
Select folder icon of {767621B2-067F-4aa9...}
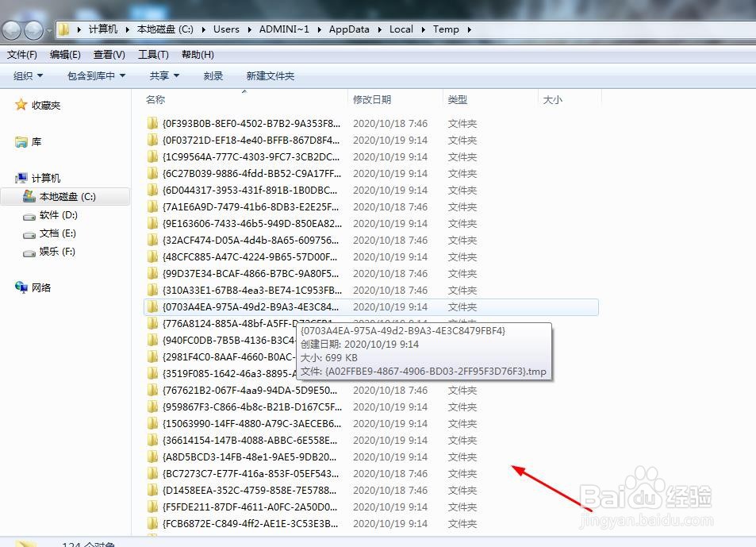(152, 390)
